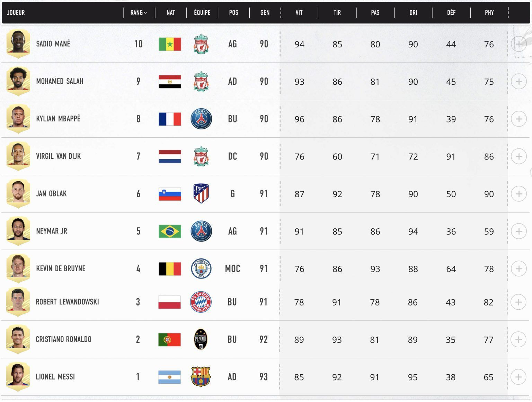Click the Manchester City badge for De Bruyne
Viewport: 532px width, 402px height.
(x=201, y=268)
